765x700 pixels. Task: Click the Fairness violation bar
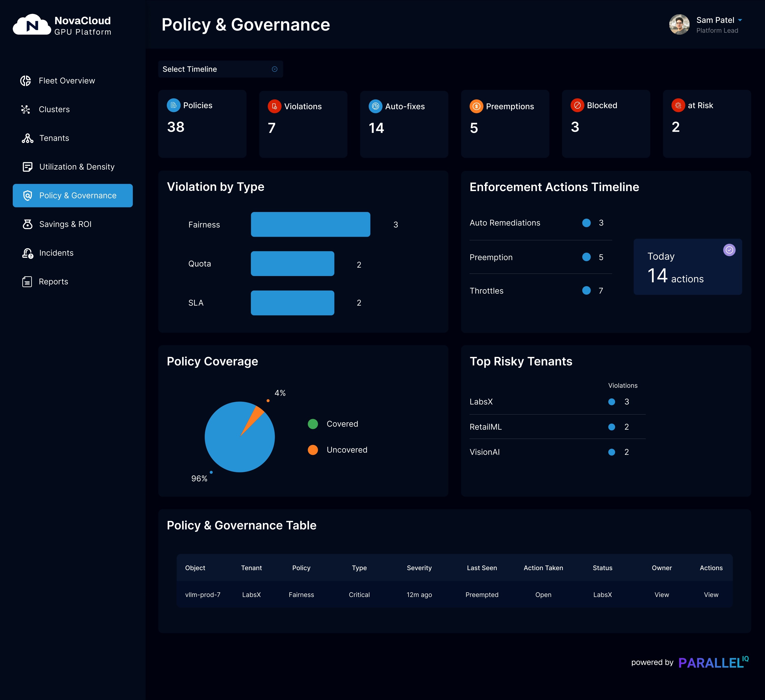310,224
